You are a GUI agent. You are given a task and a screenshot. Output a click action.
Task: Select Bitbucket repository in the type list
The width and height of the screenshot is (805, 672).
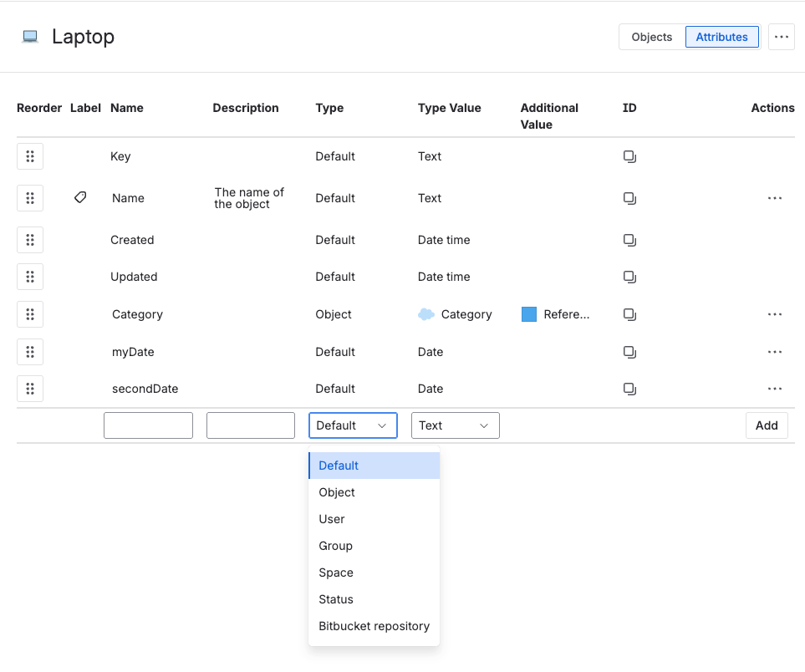374,626
